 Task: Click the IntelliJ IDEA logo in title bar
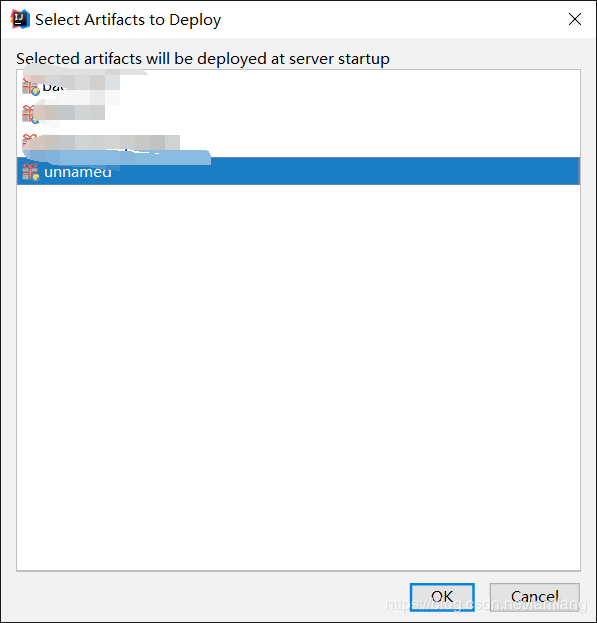click(20, 19)
